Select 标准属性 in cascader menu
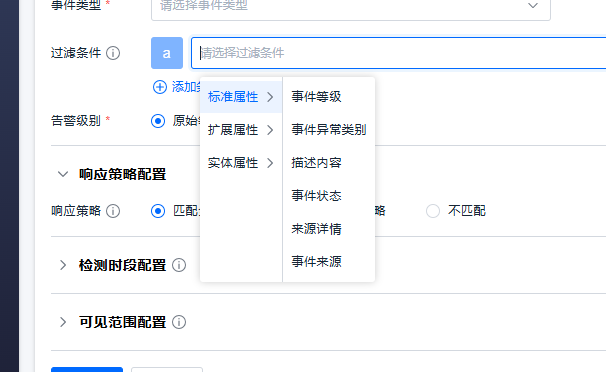 (x=241, y=97)
